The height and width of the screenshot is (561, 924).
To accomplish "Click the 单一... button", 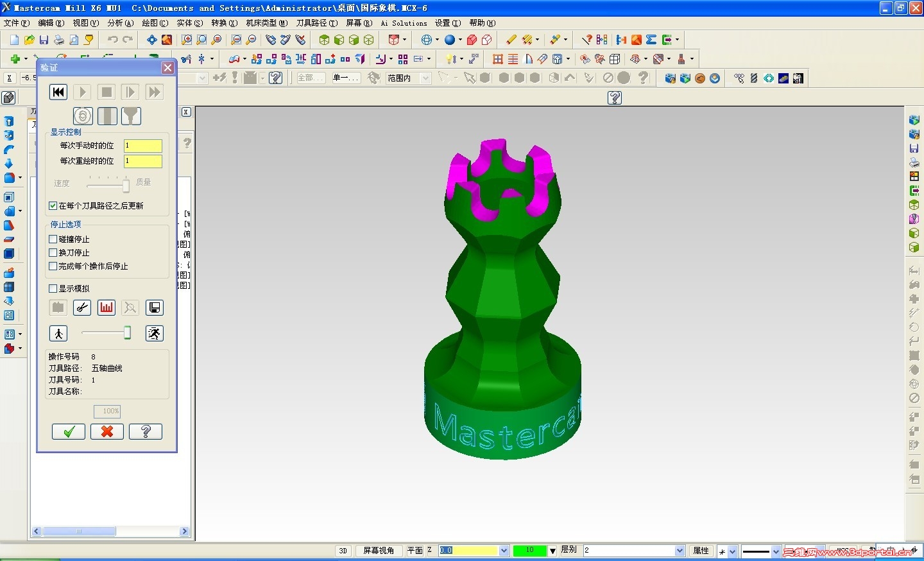I will pyautogui.click(x=346, y=78).
